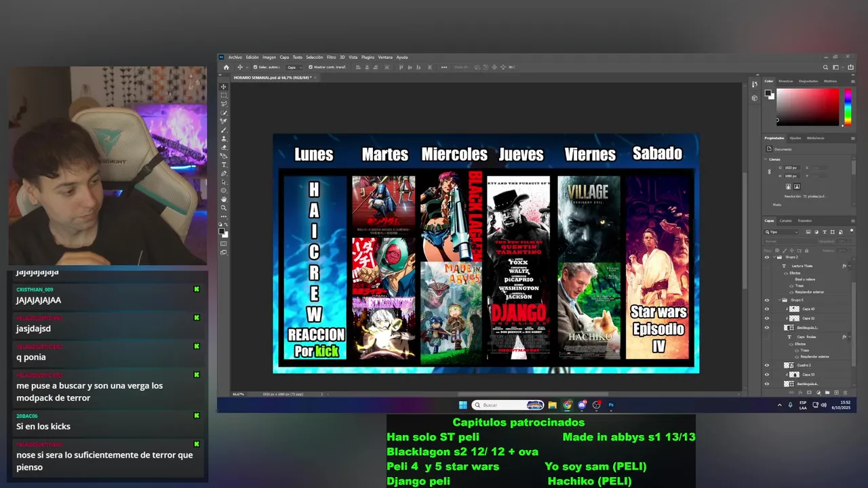
Task: Click inside the red color picker field
Action: pyautogui.click(x=808, y=107)
